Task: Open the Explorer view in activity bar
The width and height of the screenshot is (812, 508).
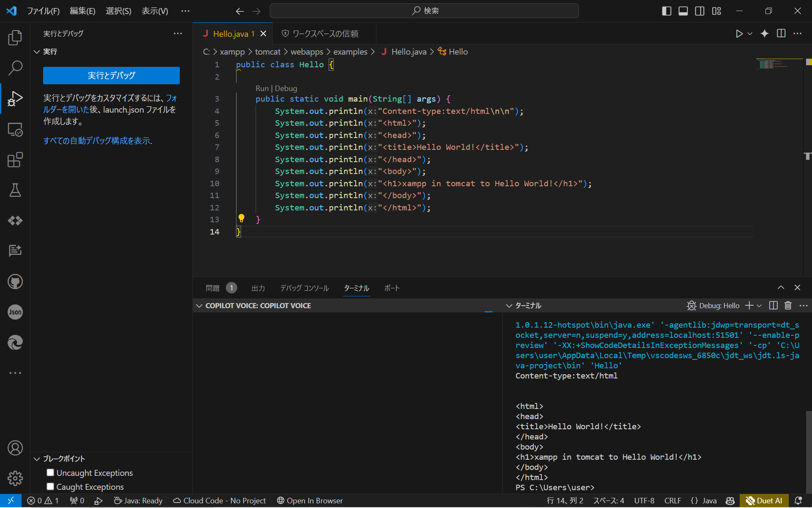Action: pyautogui.click(x=15, y=38)
